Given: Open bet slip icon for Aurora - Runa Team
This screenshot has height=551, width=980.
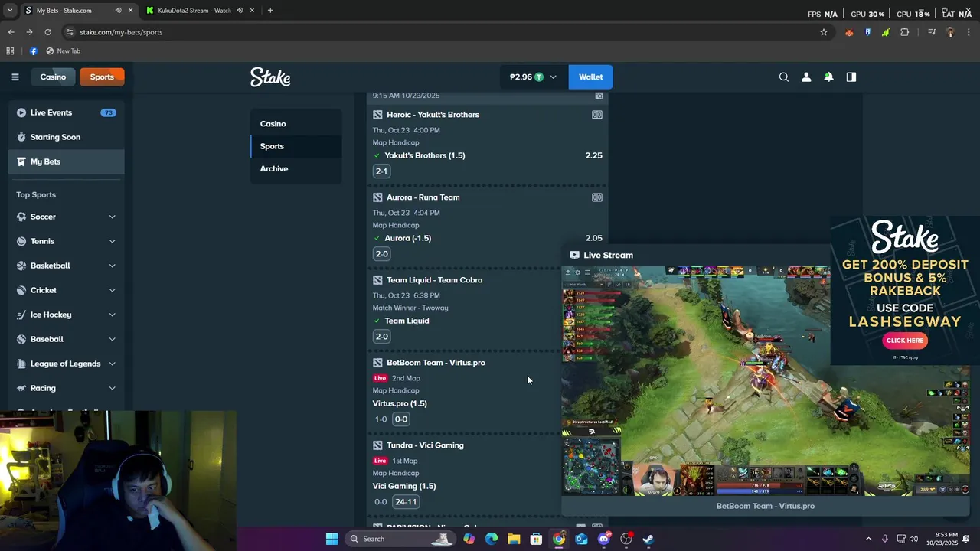Looking at the screenshot, I should pyautogui.click(x=597, y=197).
